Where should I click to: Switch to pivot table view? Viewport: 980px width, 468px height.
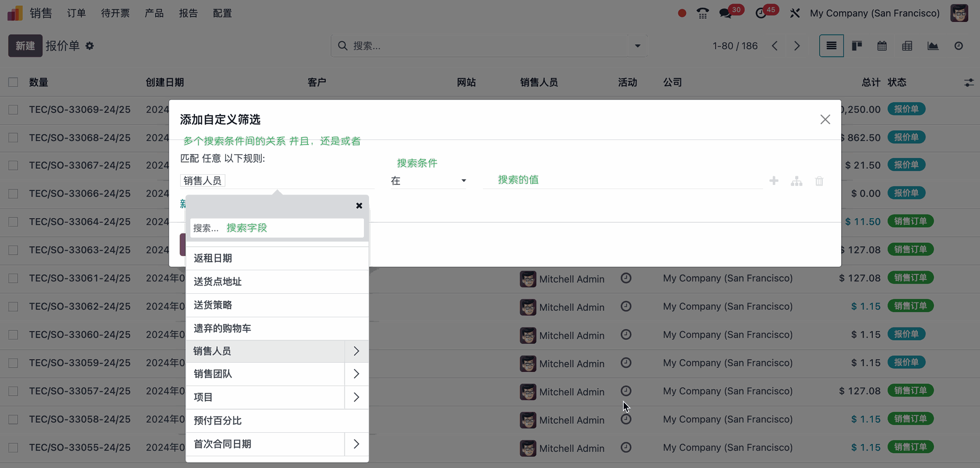(x=907, y=46)
